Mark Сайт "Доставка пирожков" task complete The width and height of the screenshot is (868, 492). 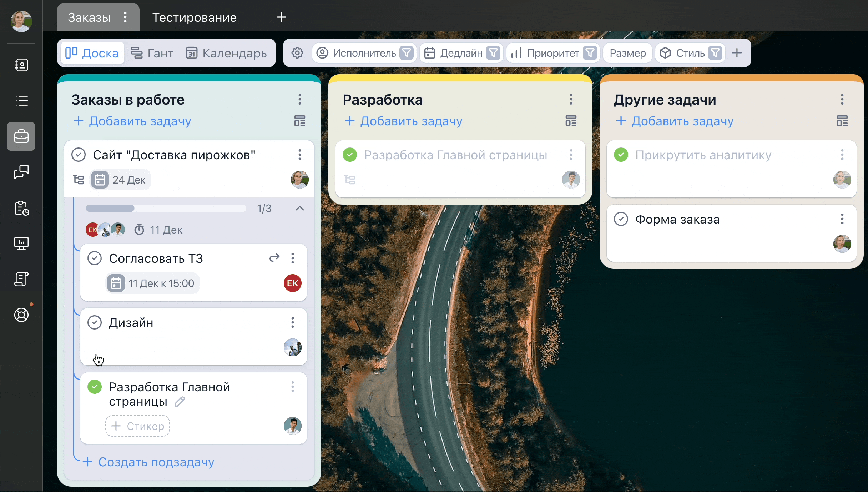click(79, 155)
